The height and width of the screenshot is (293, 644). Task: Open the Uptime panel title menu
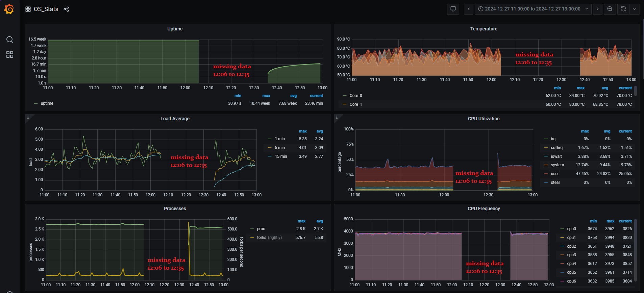pos(175,29)
